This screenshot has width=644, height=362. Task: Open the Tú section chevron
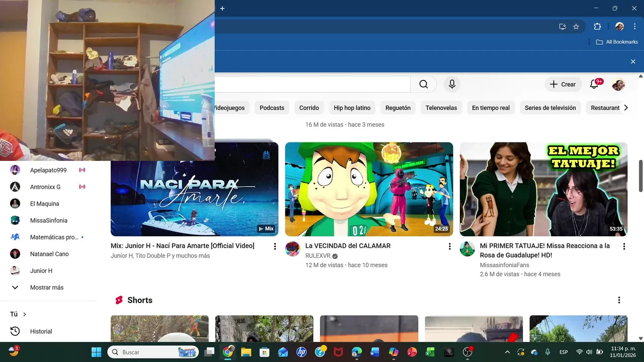pyautogui.click(x=24, y=314)
